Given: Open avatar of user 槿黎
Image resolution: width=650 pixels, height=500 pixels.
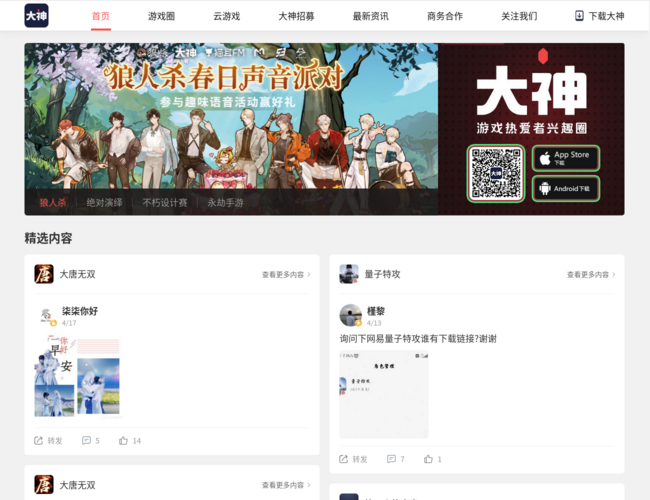Looking at the screenshot, I should click(x=351, y=316).
